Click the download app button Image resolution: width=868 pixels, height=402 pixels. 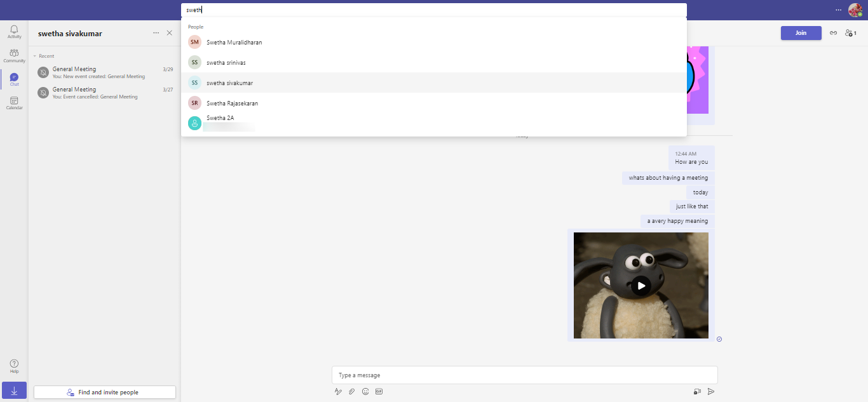click(x=14, y=391)
